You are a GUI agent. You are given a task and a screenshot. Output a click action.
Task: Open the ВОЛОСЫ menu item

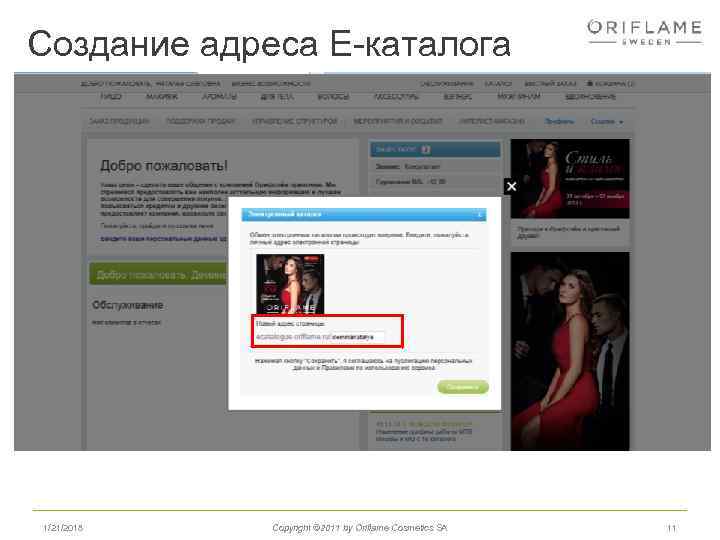(x=333, y=97)
